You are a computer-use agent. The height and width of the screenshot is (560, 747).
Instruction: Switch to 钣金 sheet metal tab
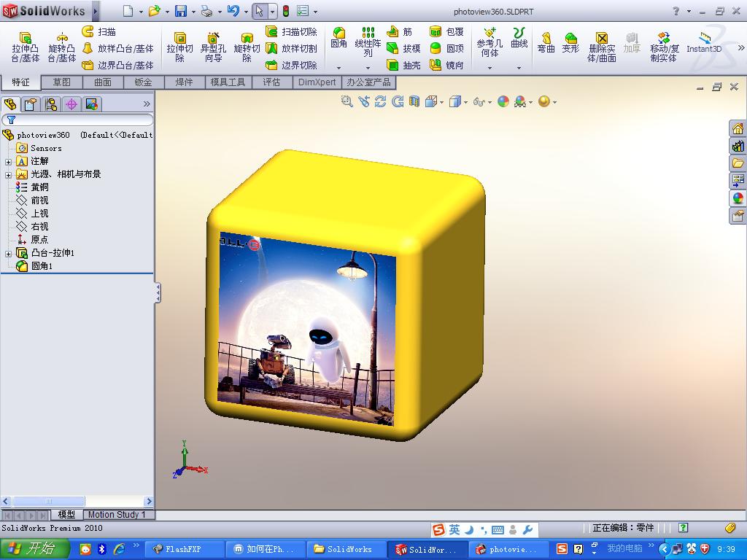pyautogui.click(x=143, y=82)
